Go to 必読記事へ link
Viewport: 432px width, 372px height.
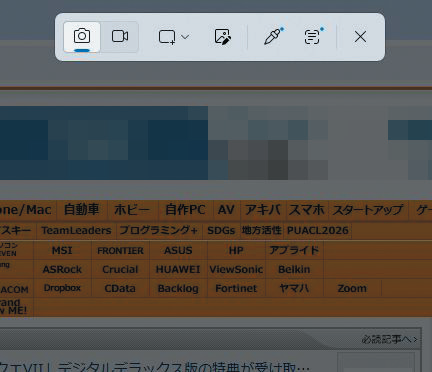pyautogui.click(x=389, y=339)
